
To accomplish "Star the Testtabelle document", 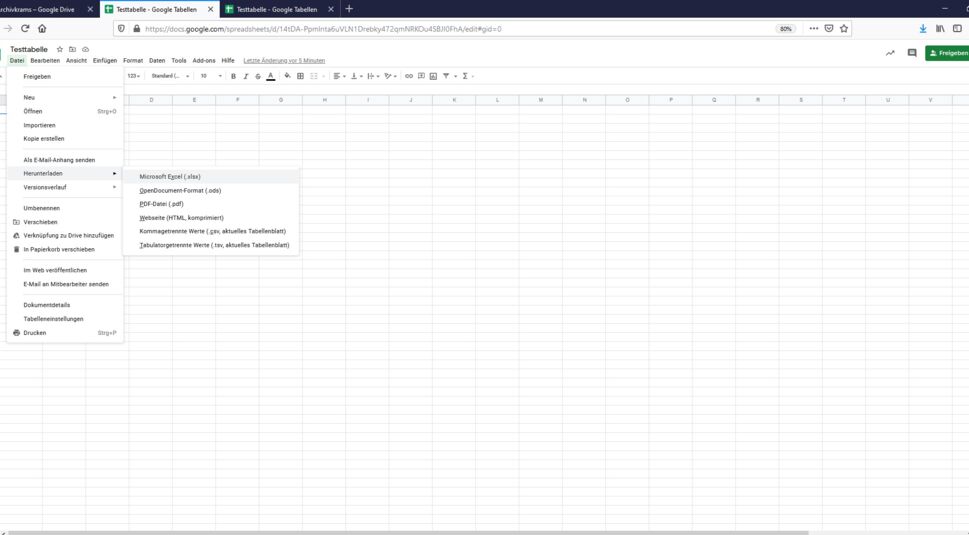I will click(59, 49).
